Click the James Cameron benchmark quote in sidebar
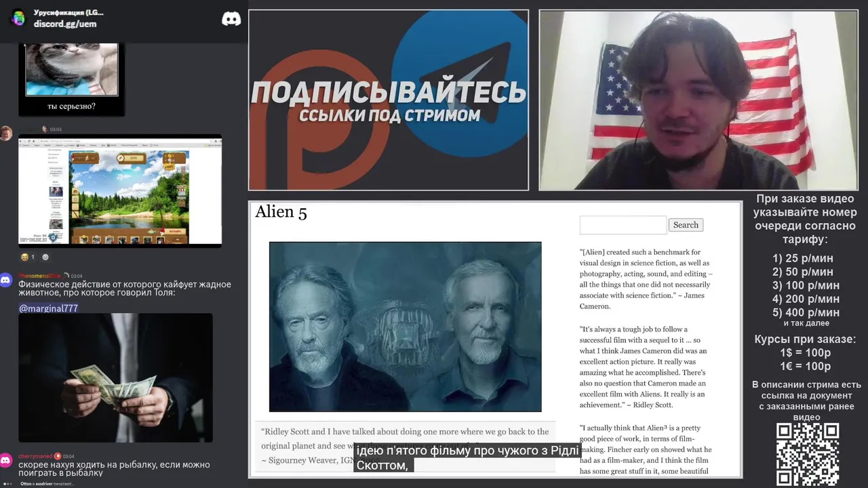Viewport: 868px width, 488px height. coord(646,279)
